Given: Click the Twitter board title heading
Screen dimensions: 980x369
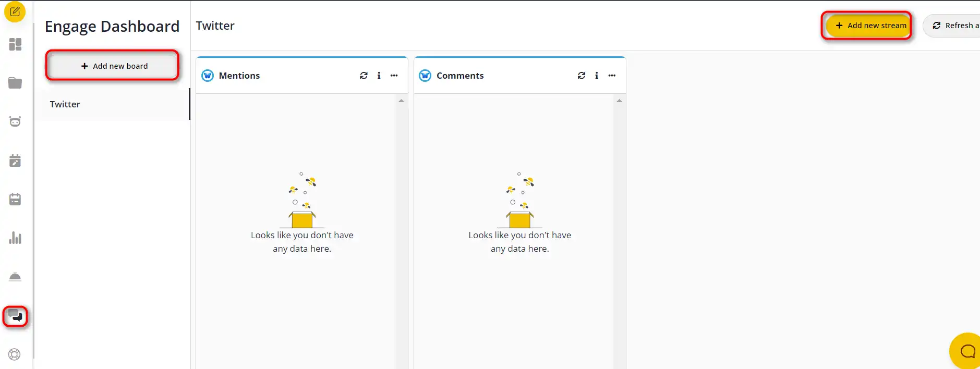Looking at the screenshot, I should point(215,26).
